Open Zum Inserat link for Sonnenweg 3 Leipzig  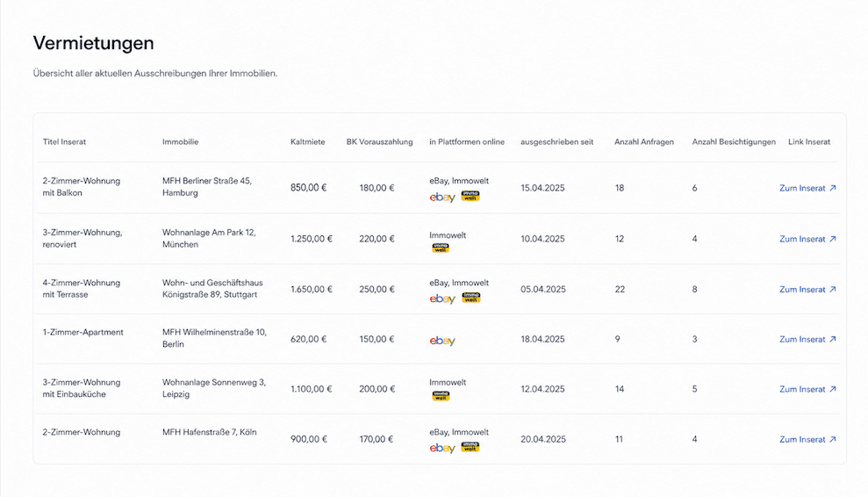(807, 390)
